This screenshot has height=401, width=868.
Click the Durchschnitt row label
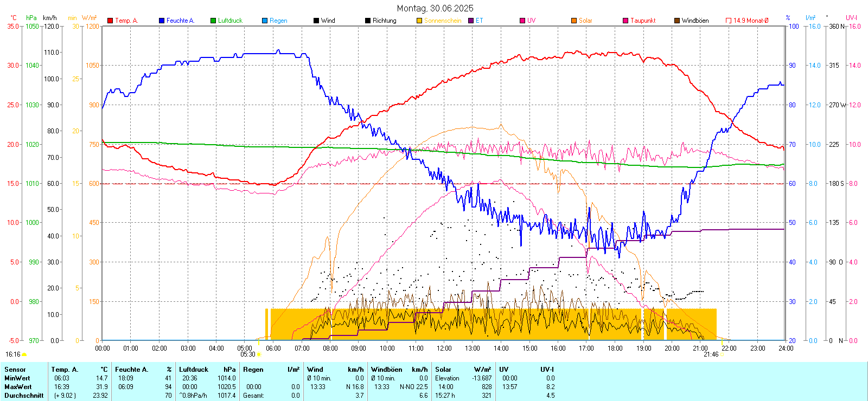click(24, 396)
